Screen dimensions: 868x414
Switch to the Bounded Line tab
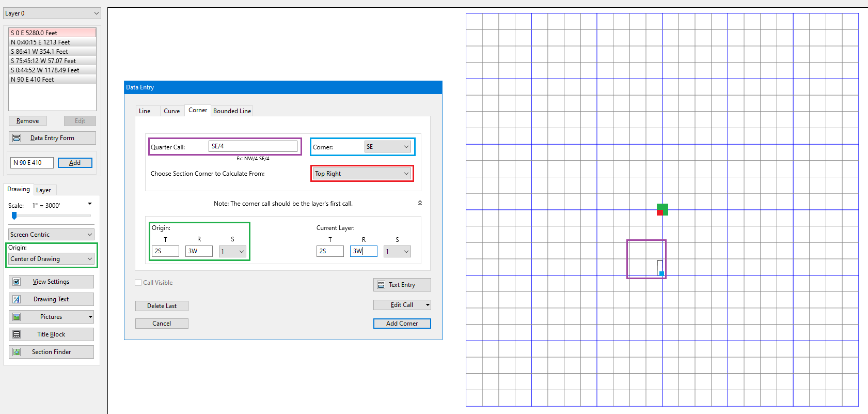coord(232,111)
